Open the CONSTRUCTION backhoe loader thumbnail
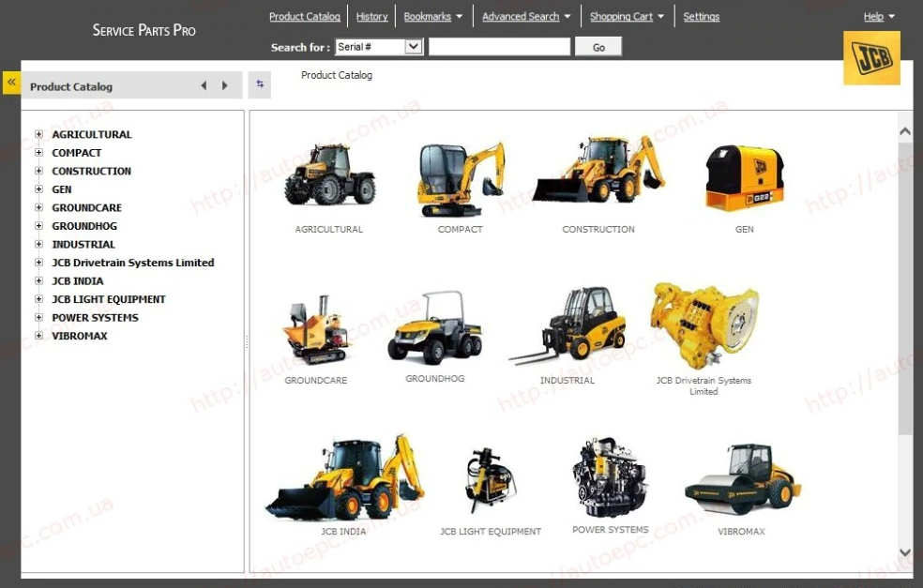The height and width of the screenshot is (588, 923). (598, 170)
